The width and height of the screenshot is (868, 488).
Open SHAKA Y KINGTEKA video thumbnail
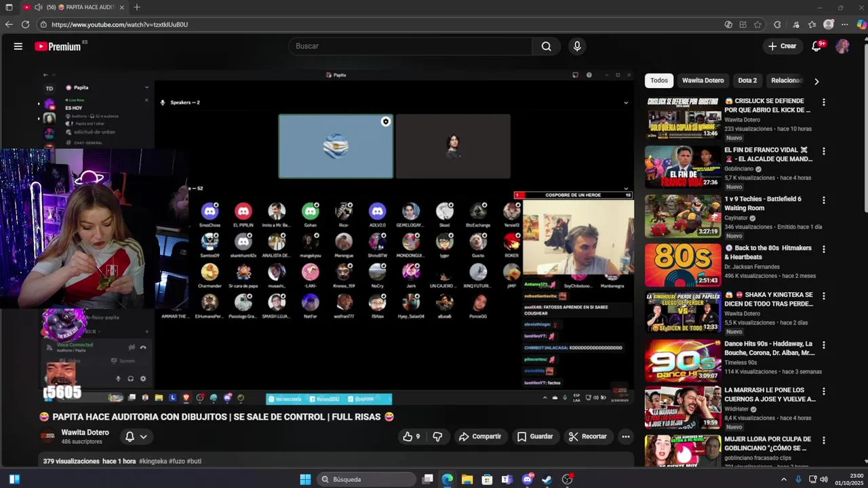683,312
